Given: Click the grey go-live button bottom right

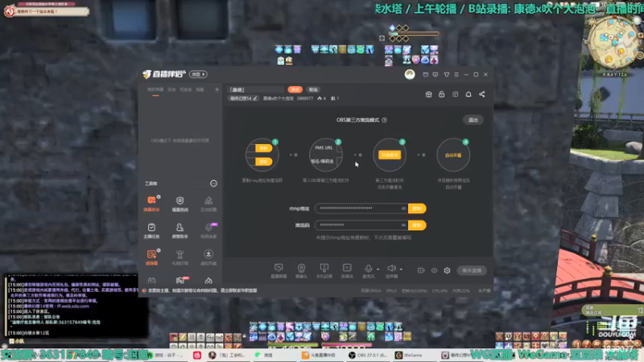Looking at the screenshot, I should pyautogui.click(x=472, y=270).
